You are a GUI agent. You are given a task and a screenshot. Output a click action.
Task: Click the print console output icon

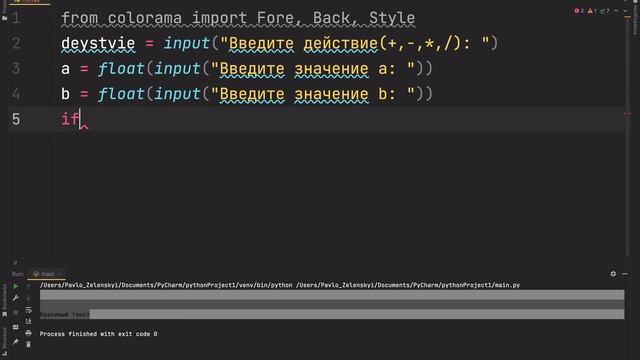click(x=28, y=333)
